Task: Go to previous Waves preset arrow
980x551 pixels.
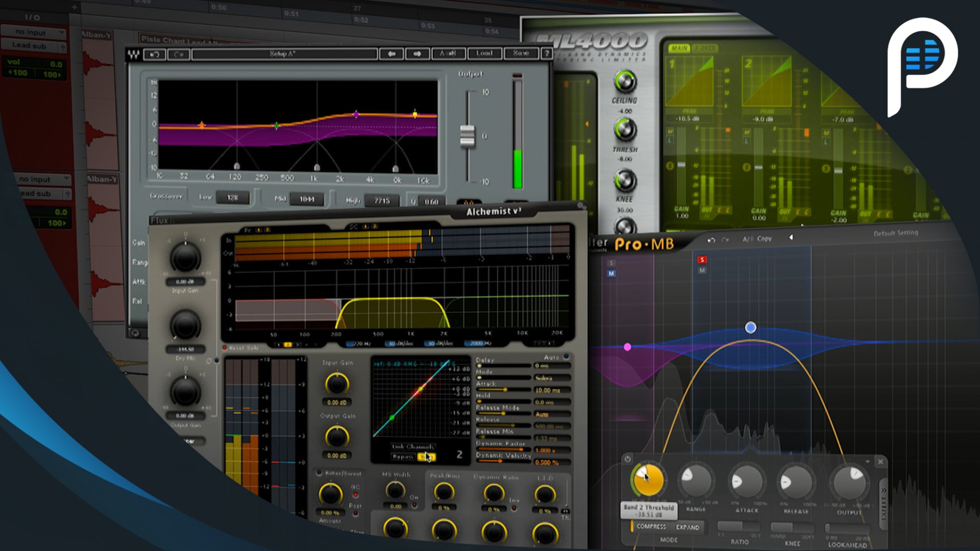Action: click(391, 53)
